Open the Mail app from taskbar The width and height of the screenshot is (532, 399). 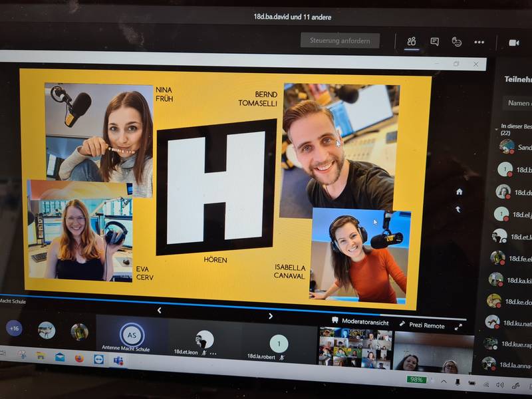tap(60, 357)
